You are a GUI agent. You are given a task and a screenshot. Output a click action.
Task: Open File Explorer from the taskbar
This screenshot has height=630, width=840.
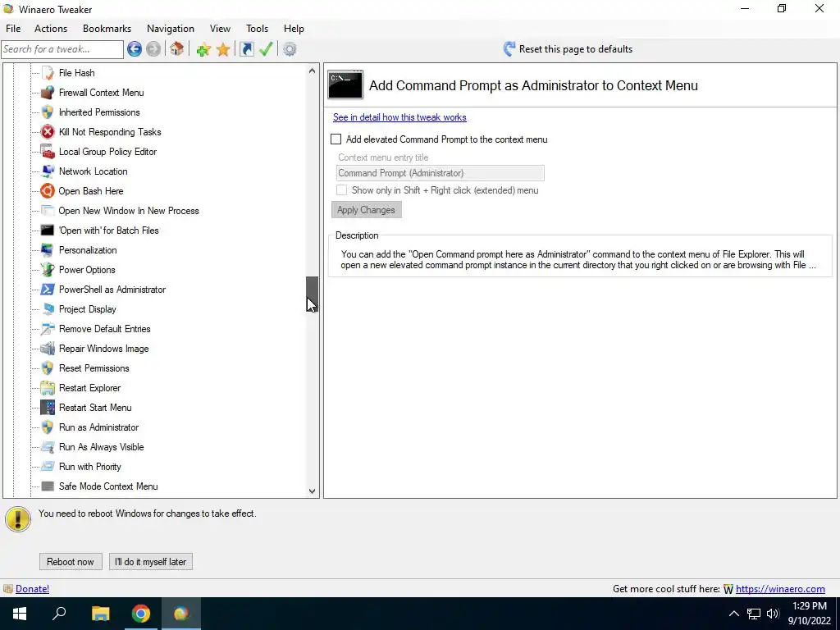(x=100, y=614)
